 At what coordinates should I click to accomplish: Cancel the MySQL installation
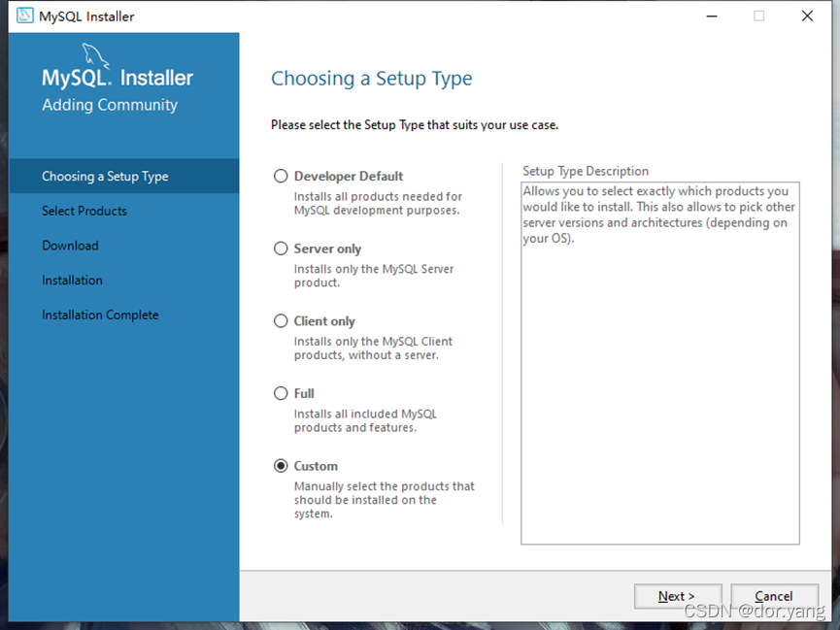click(774, 596)
